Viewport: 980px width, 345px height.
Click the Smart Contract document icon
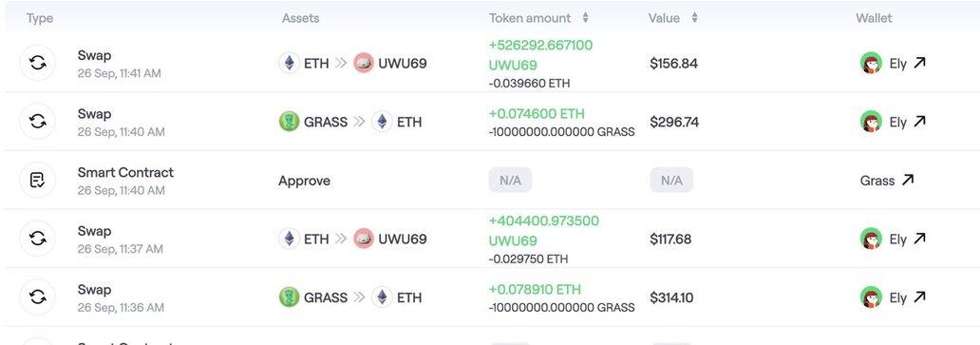(x=37, y=180)
